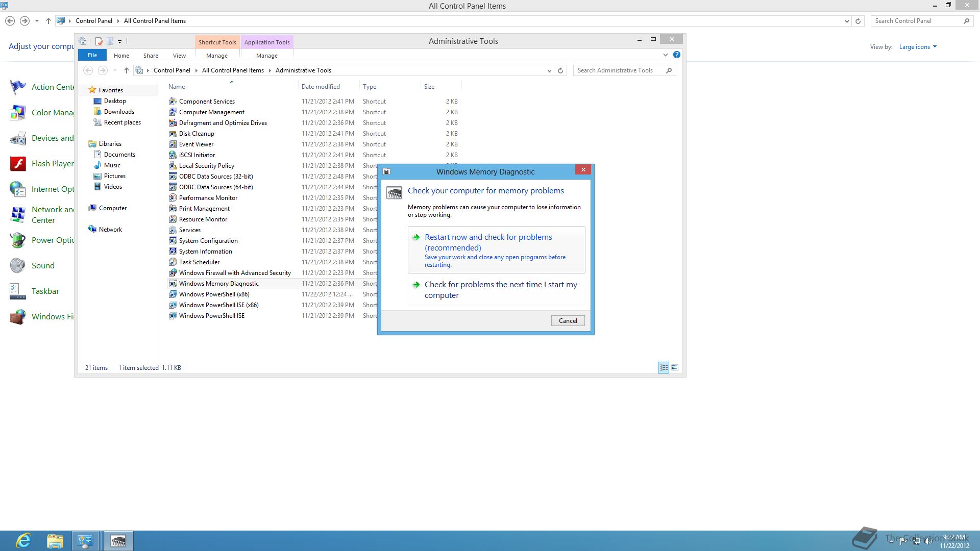Go up one level with the up arrow in Administrative Tools
Screen dimensions: 980x551
127,70
